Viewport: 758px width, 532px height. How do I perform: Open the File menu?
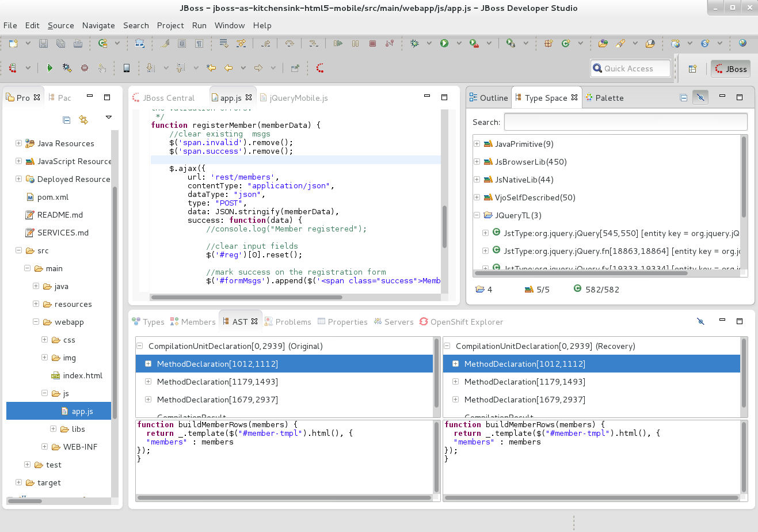click(10, 25)
